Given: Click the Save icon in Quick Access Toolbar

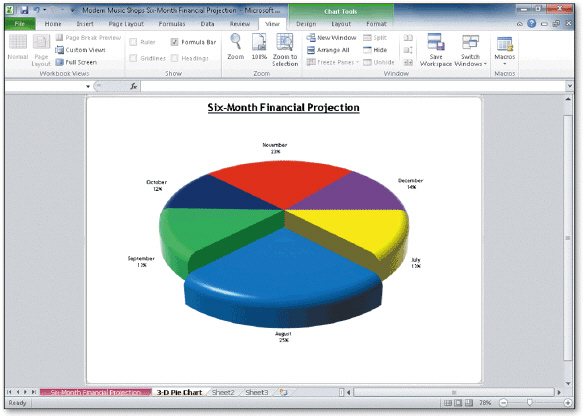Looking at the screenshot, I should point(25,10).
